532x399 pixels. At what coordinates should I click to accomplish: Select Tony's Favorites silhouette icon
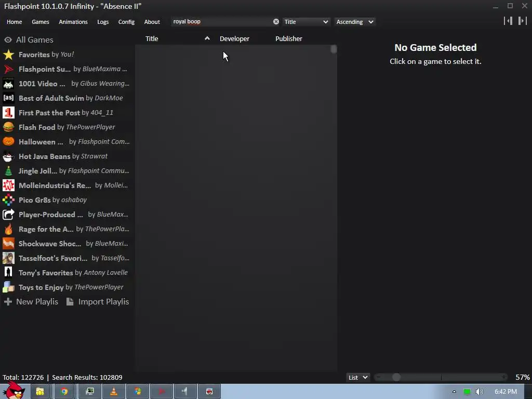tap(8, 272)
